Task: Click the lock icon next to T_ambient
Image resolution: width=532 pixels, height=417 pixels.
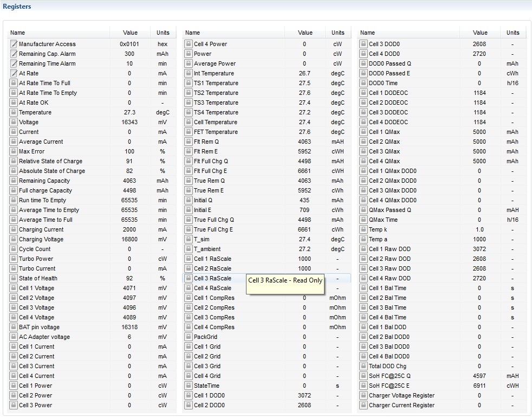Action: pyautogui.click(x=189, y=249)
